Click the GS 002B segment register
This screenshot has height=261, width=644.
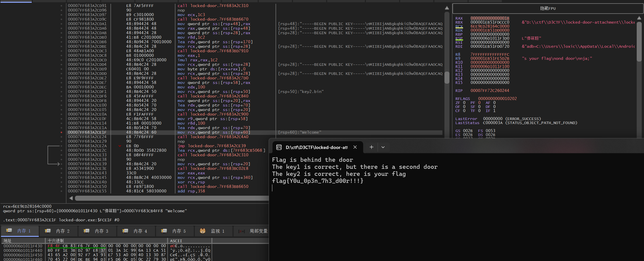click(x=464, y=131)
